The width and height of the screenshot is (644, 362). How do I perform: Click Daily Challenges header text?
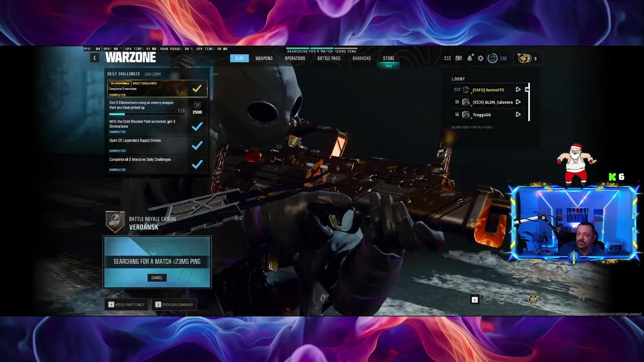[123, 74]
